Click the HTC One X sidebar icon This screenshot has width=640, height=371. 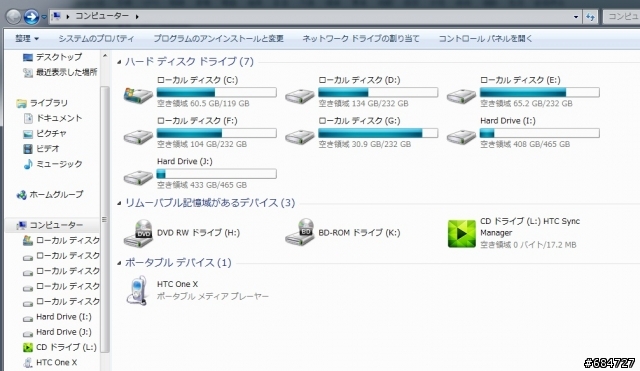pyautogui.click(x=28, y=363)
